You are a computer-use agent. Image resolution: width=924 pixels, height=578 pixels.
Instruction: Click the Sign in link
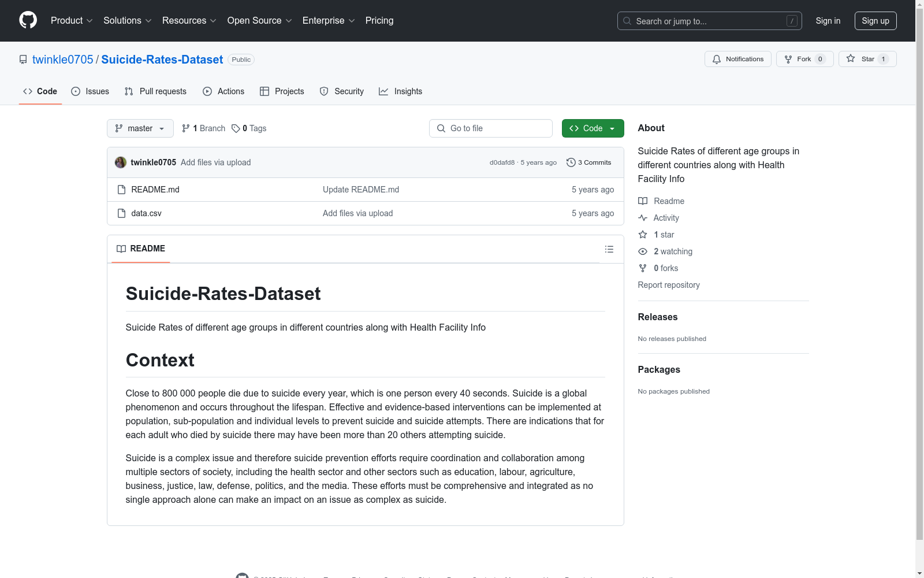point(828,21)
